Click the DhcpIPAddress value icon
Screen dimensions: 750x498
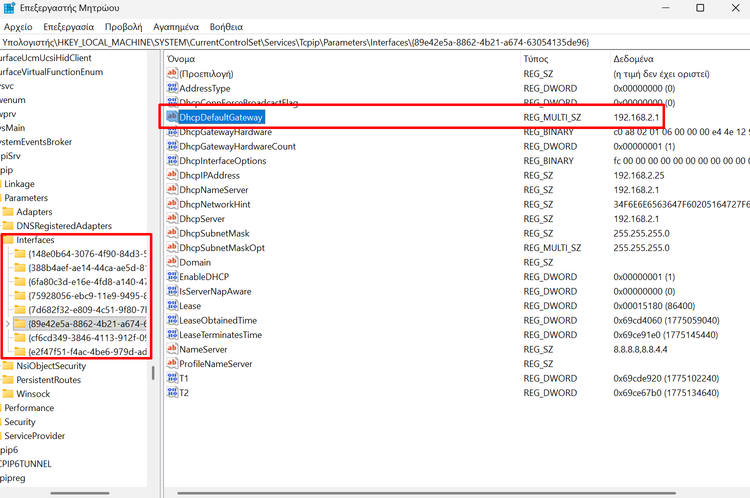click(172, 175)
